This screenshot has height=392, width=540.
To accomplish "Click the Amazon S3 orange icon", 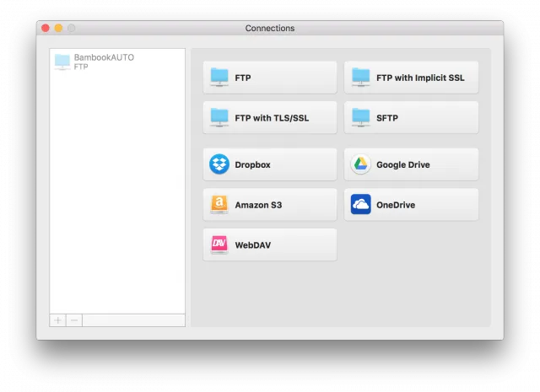I will click(x=219, y=205).
